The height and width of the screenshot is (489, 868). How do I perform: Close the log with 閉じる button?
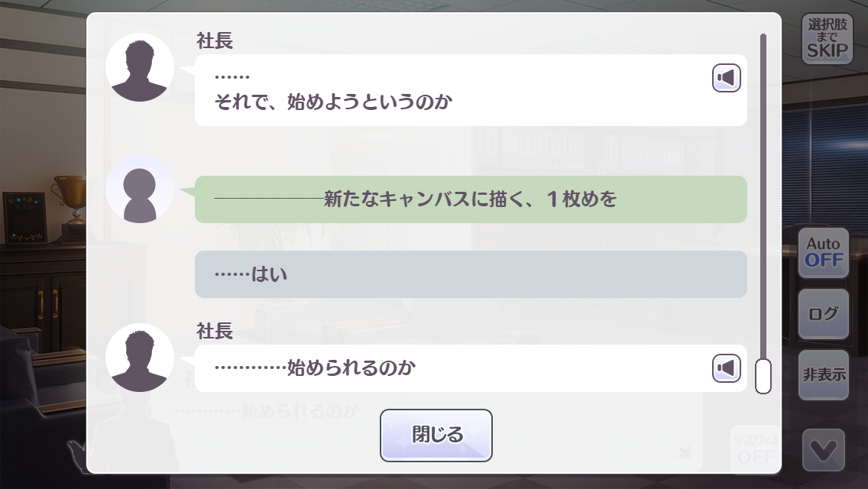[436, 436]
